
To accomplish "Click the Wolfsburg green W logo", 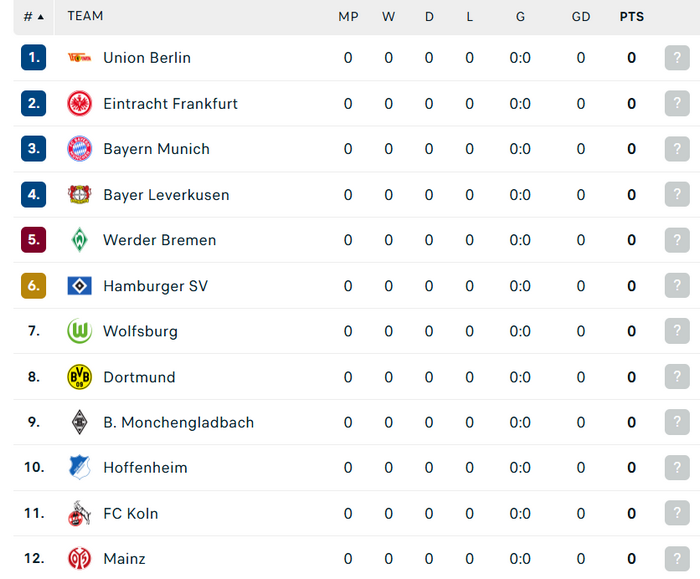I will coord(79,331).
